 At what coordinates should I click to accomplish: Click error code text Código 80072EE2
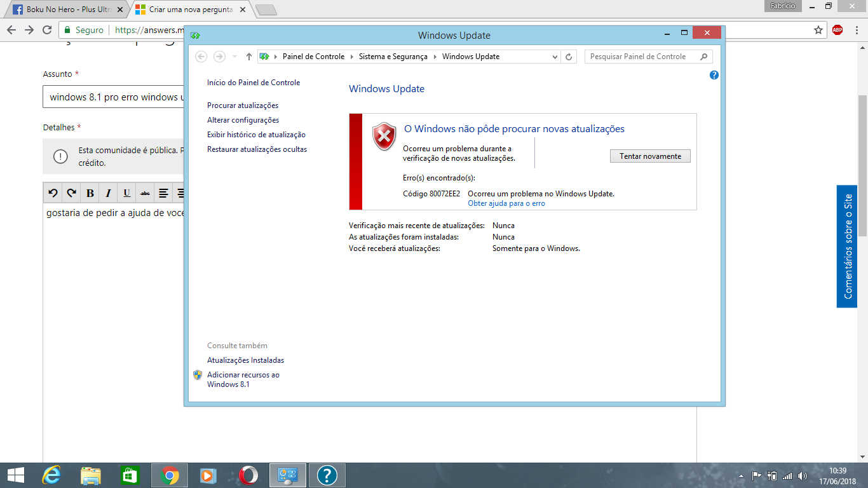tap(431, 194)
